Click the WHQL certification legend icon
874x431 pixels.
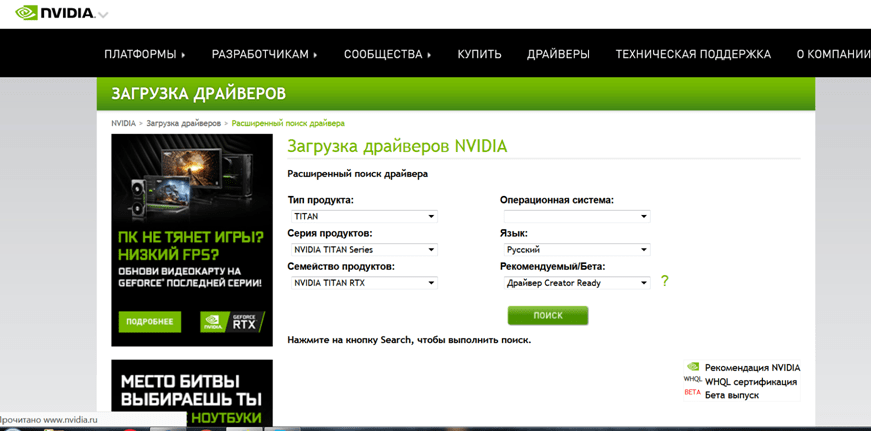[x=692, y=380]
